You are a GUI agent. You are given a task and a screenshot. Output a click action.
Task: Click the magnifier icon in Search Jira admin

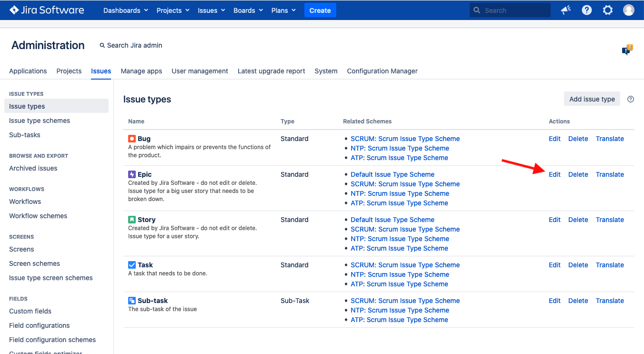pyautogui.click(x=102, y=45)
